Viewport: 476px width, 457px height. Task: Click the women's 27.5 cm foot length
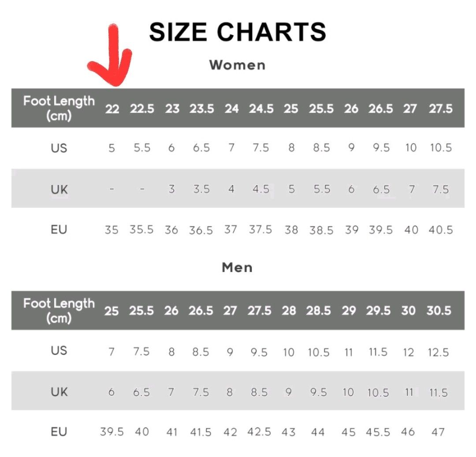[x=441, y=109]
